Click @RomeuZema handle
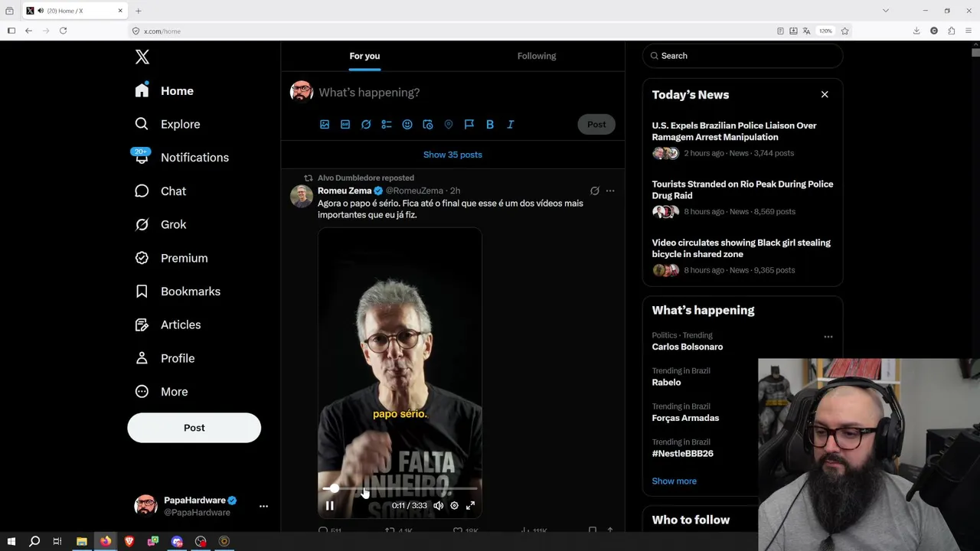 click(x=414, y=191)
